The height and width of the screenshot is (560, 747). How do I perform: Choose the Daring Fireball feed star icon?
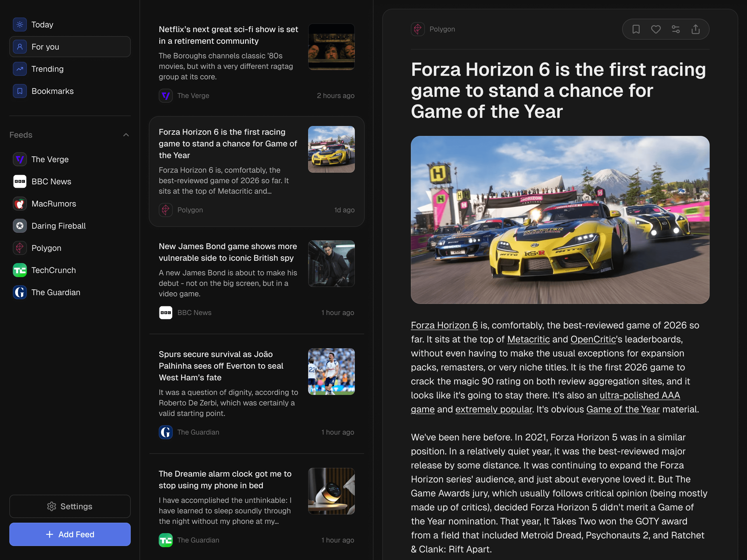20,226
